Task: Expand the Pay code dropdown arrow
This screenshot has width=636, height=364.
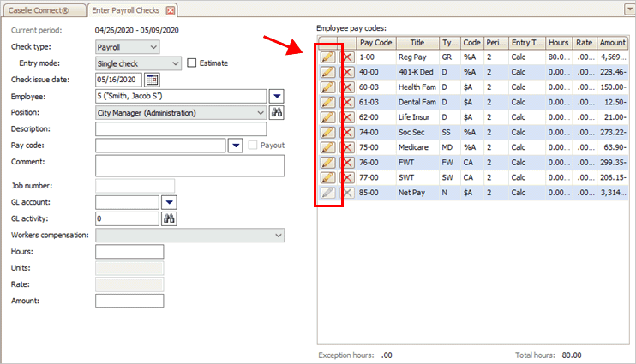Action: coord(235,145)
